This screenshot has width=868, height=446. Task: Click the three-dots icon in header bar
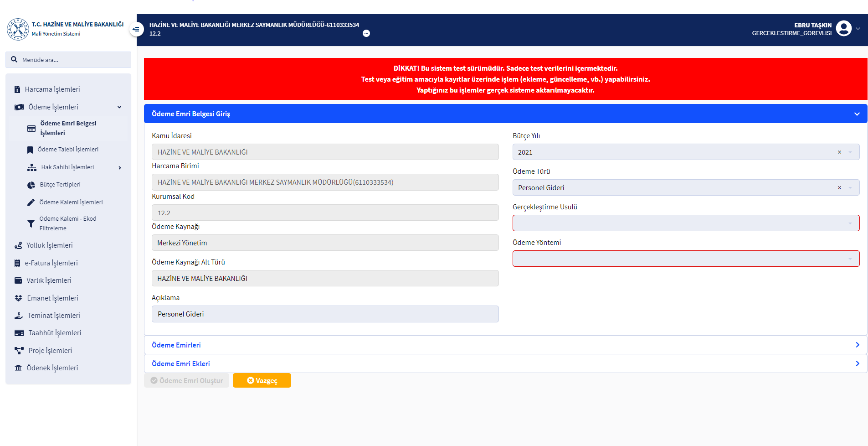tap(366, 33)
